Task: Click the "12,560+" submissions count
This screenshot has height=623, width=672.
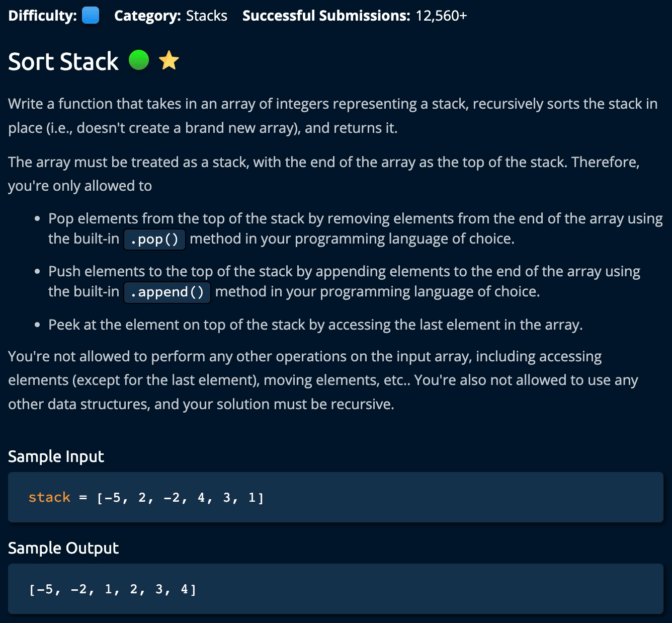Action: (x=441, y=16)
